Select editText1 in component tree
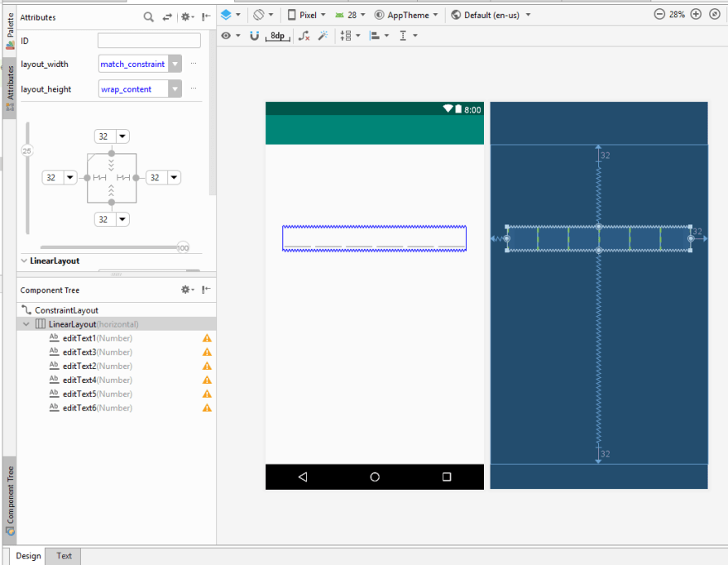Viewport: 728px width, 565px height. click(90, 338)
